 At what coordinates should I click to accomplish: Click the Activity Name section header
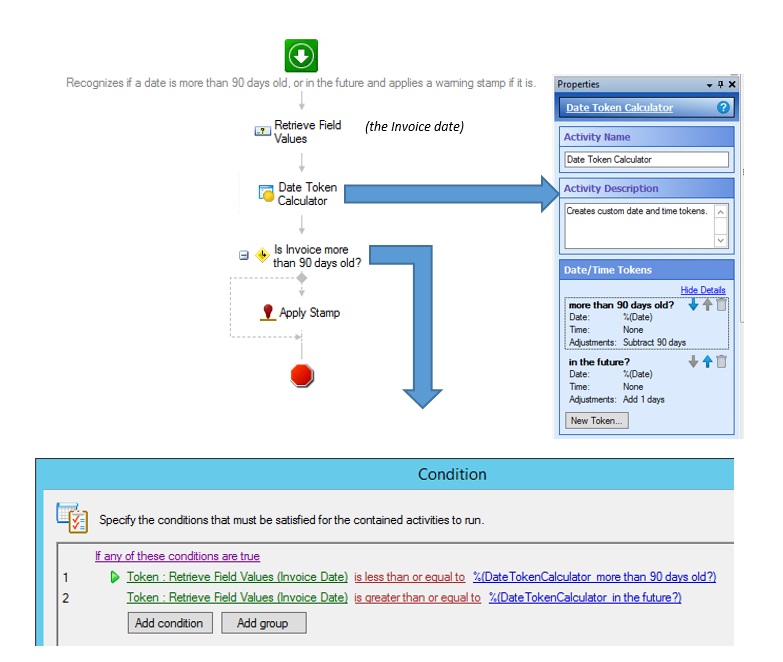click(x=647, y=137)
